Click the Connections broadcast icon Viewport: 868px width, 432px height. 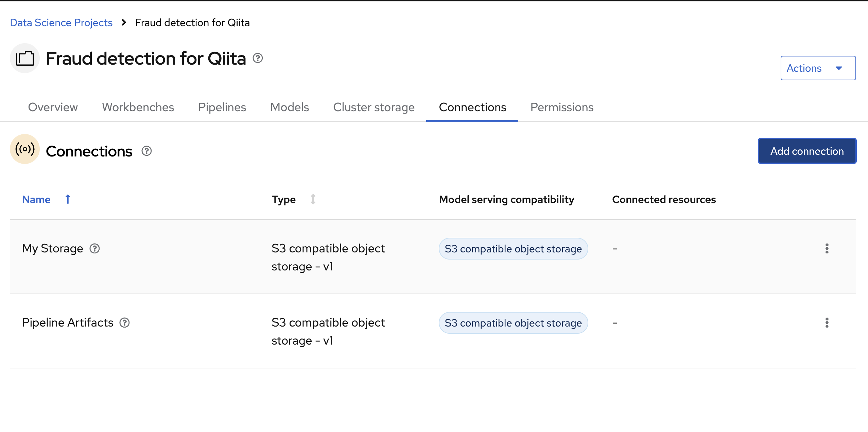click(25, 149)
